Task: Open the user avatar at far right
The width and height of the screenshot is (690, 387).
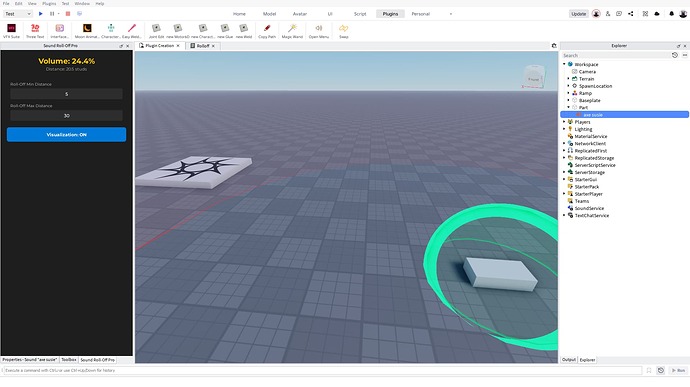Action: [x=683, y=14]
